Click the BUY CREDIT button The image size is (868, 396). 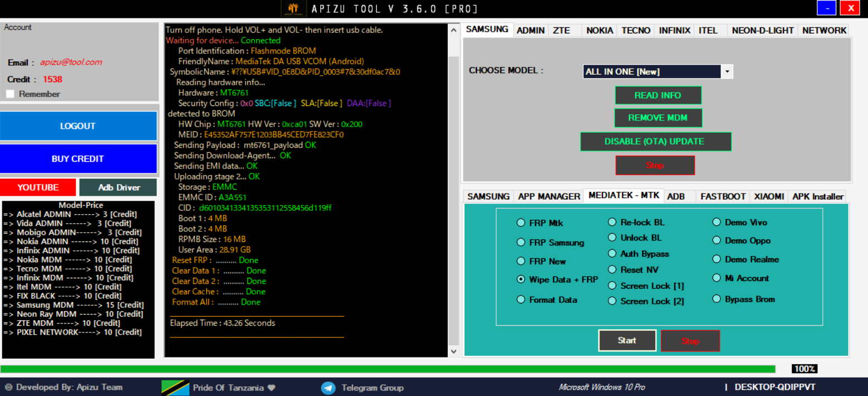coord(78,159)
